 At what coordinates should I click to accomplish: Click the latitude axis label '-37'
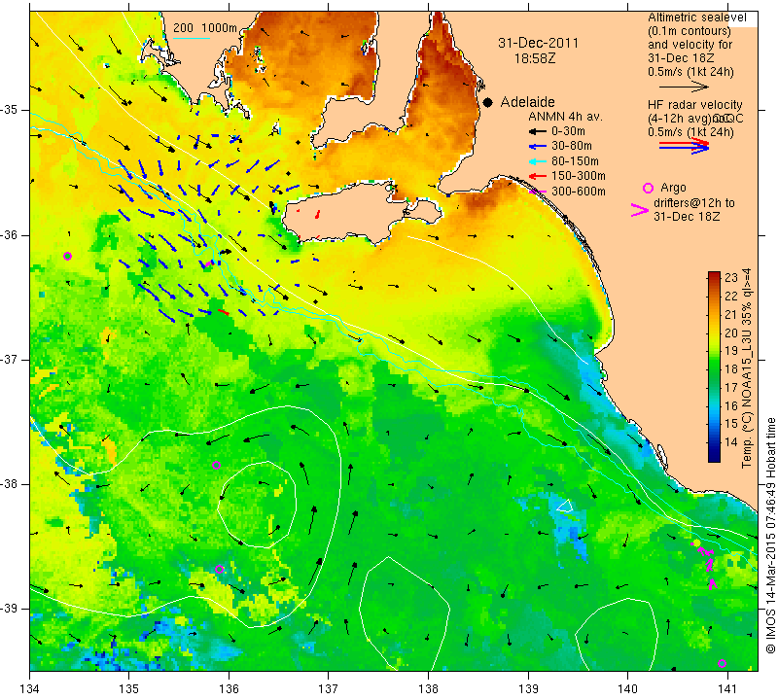[x=10, y=359]
